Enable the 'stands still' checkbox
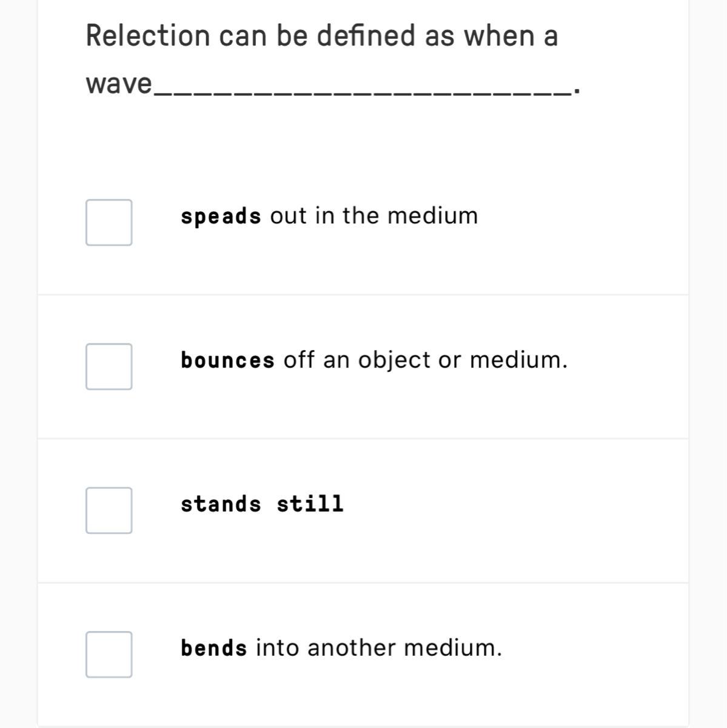Screen dimensions: 727x728 tap(109, 510)
